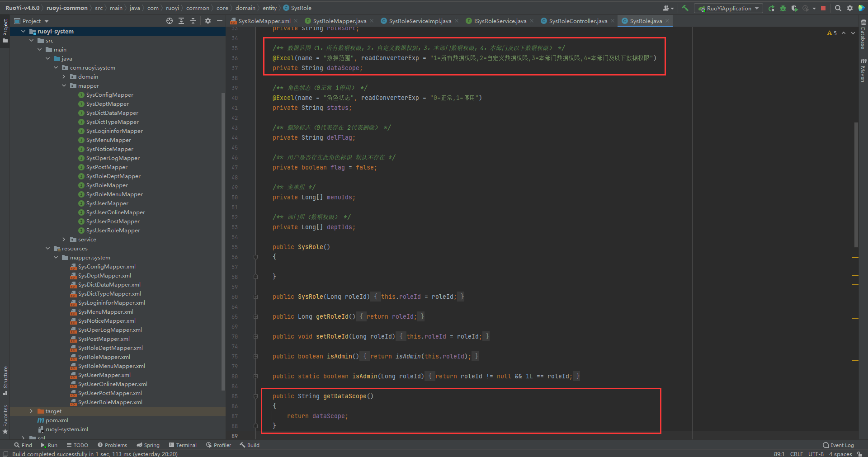The width and height of the screenshot is (868, 457).
Task: Close the SysRoleMapper.xml tab
Action: coord(296,21)
